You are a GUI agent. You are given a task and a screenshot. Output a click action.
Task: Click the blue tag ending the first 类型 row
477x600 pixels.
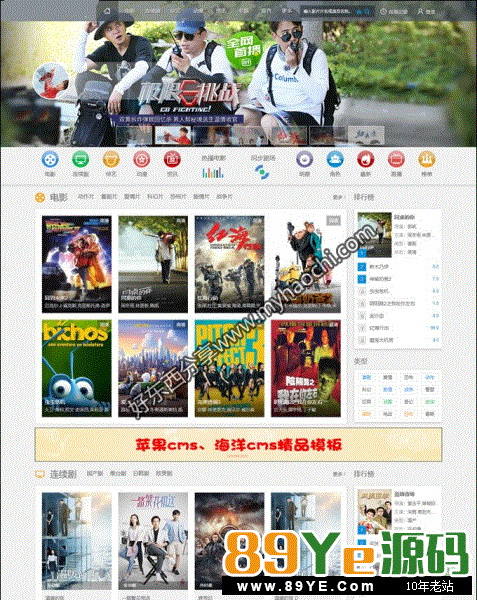coord(430,377)
